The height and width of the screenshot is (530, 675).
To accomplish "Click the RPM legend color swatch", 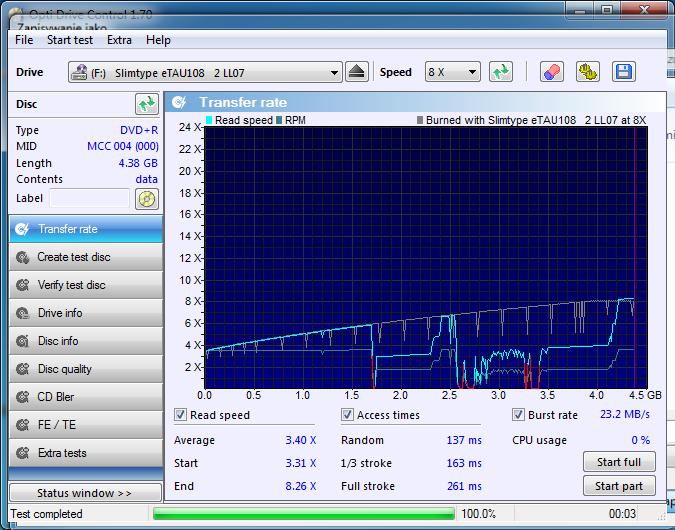I will click(x=279, y=120).
